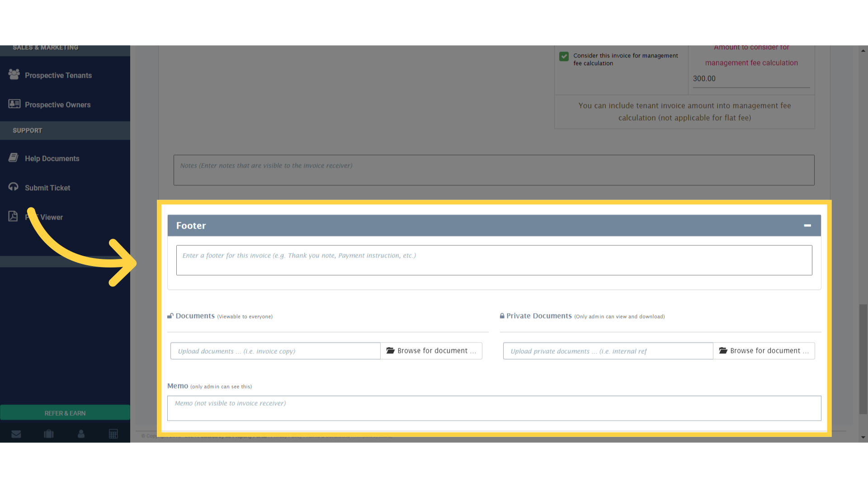Expand the Support section header
This screenshot has height=488, width=868.
[x=28, y=131]
